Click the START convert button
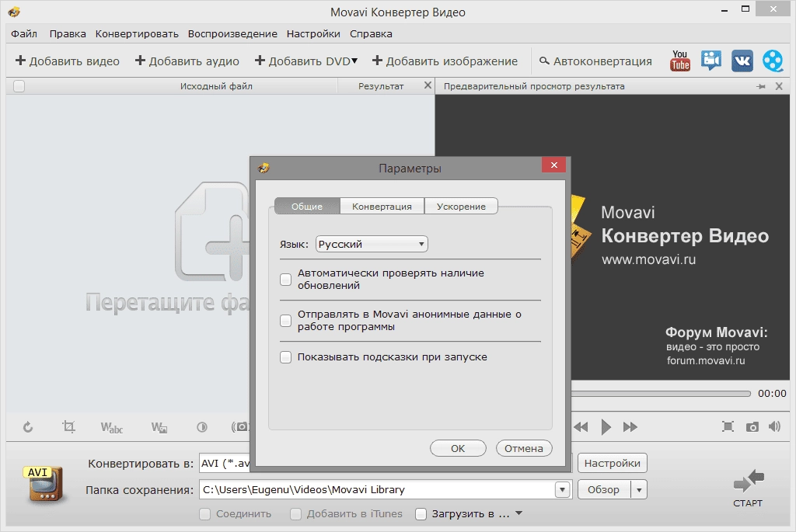This screenshot has height=532, width=796. (748, 488)
